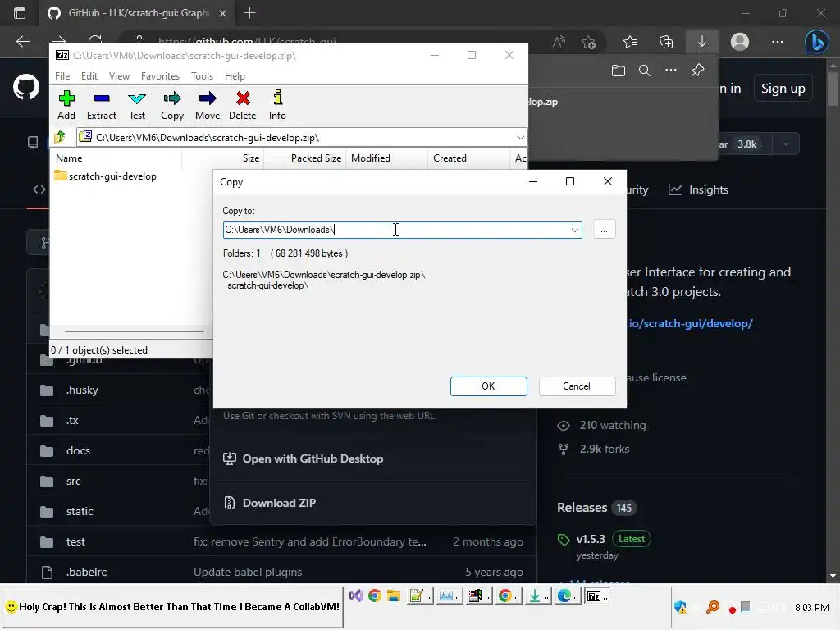Open the Edit menu in 7-Zip

(89, 76)
